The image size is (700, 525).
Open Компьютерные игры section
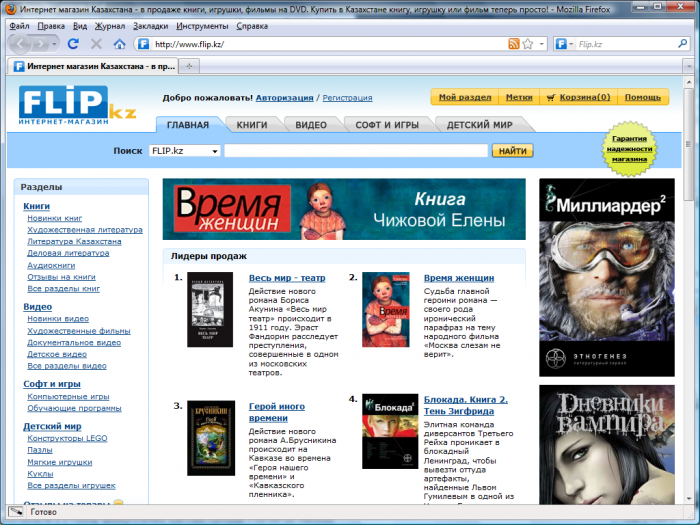click(x=68, y=396)
